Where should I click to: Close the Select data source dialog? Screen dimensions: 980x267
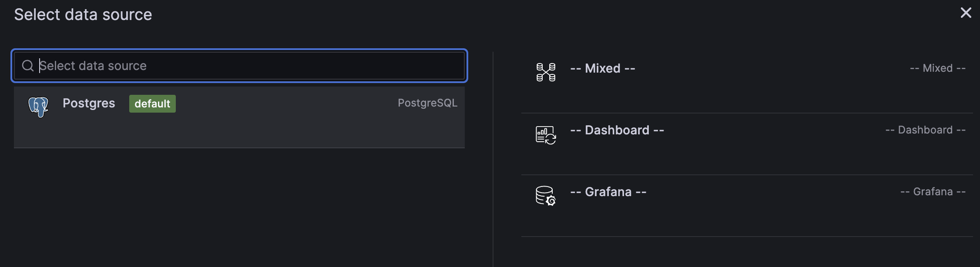(966, 13)
